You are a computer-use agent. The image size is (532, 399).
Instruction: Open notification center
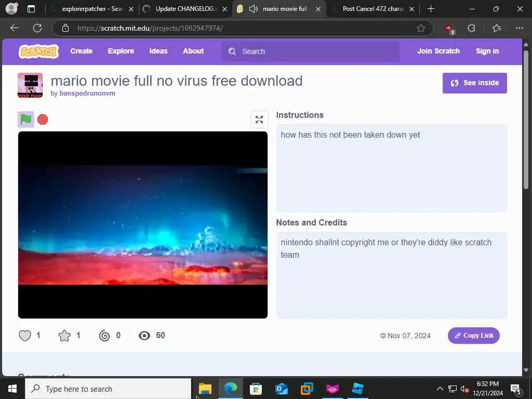[x=516, y=389]
